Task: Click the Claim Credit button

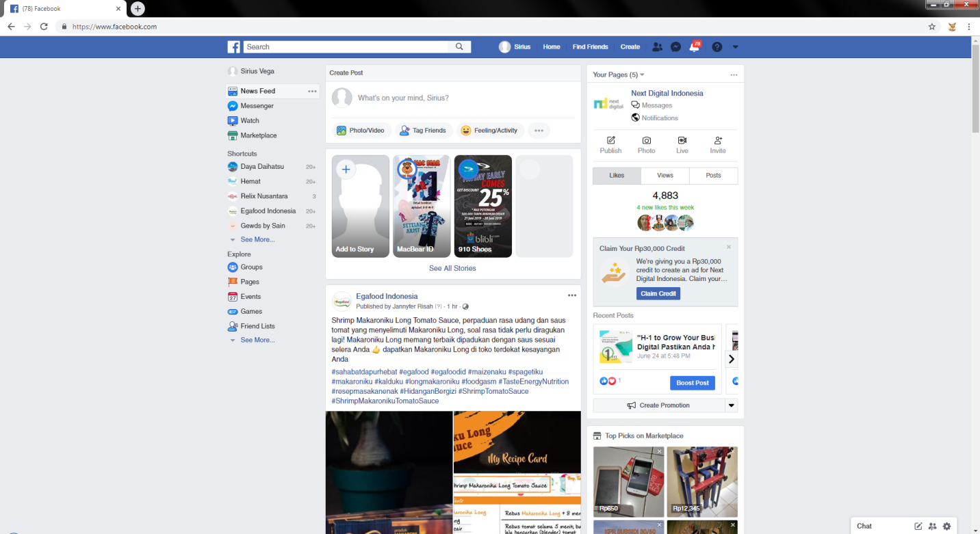Action: pos(658,293)
